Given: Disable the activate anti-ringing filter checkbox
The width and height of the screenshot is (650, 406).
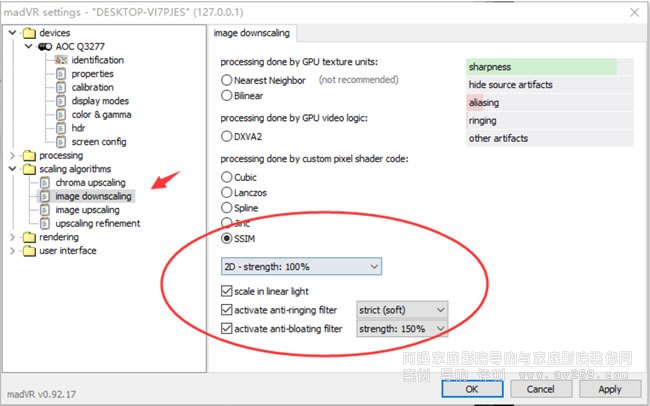Looking at the screenshot, I should [x=226, y=310].
